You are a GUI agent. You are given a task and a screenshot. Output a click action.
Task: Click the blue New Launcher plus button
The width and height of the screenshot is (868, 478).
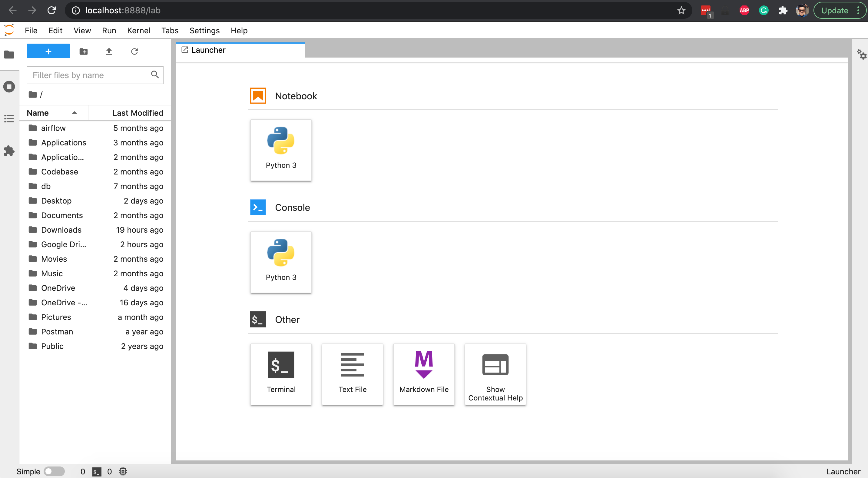click(48, 51)
